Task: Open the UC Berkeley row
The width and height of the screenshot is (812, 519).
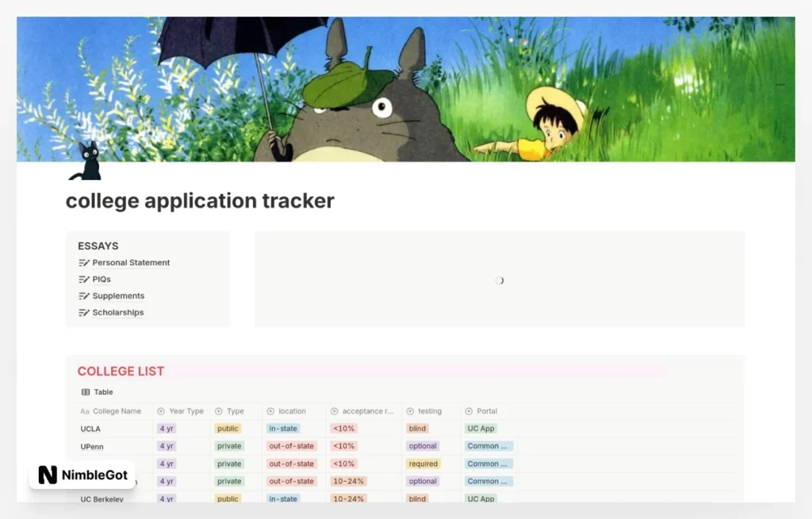Action: pyautogui.click(x=102, y=499)
